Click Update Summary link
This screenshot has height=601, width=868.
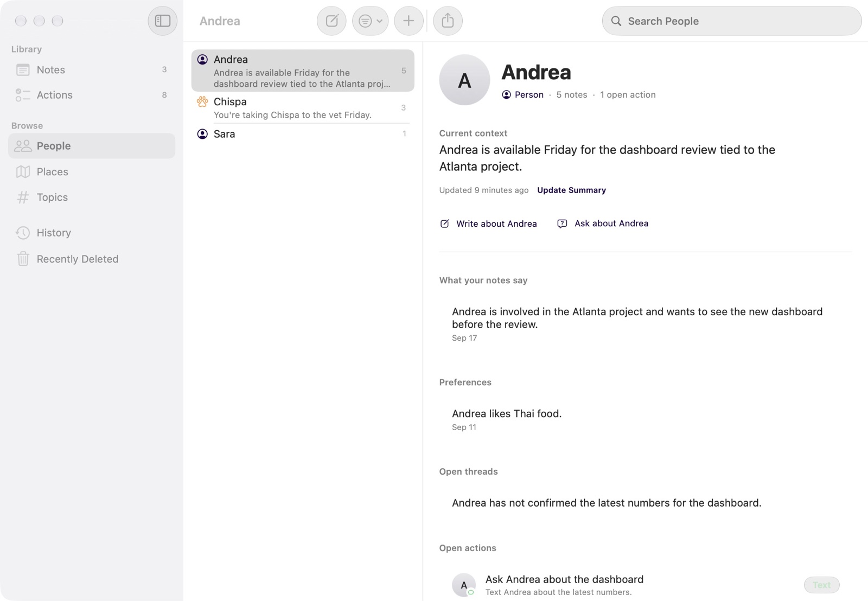(571, 190)
